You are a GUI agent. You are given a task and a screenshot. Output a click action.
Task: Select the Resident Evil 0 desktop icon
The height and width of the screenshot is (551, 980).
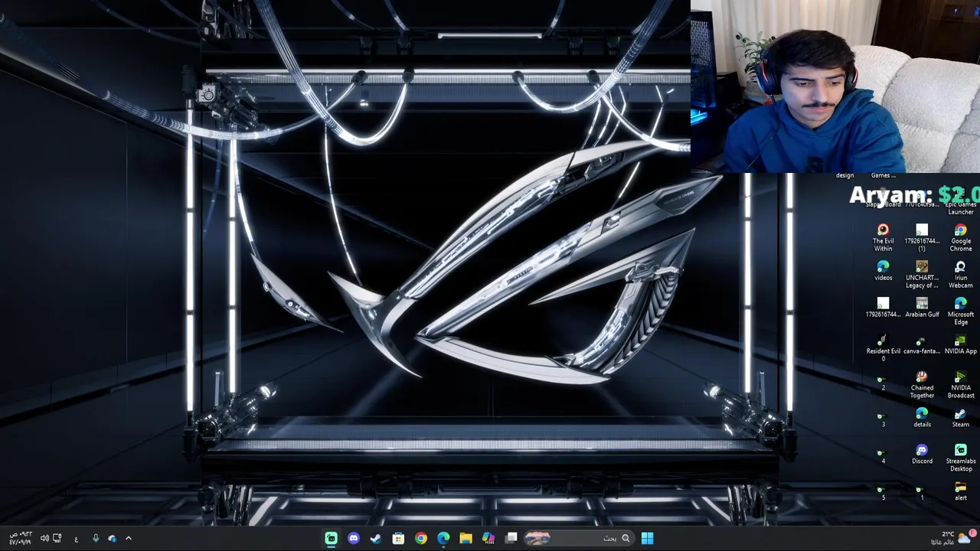click(883, 347)
